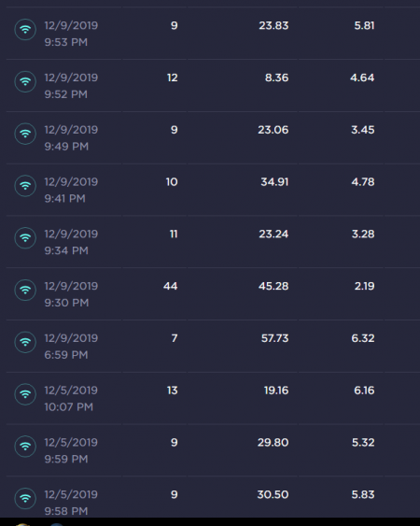Click the Wi-Fi icon for 12/5 9:59 PM result
Image resolution: width=420 pixels, height=526 pixels.
(25, 447)
